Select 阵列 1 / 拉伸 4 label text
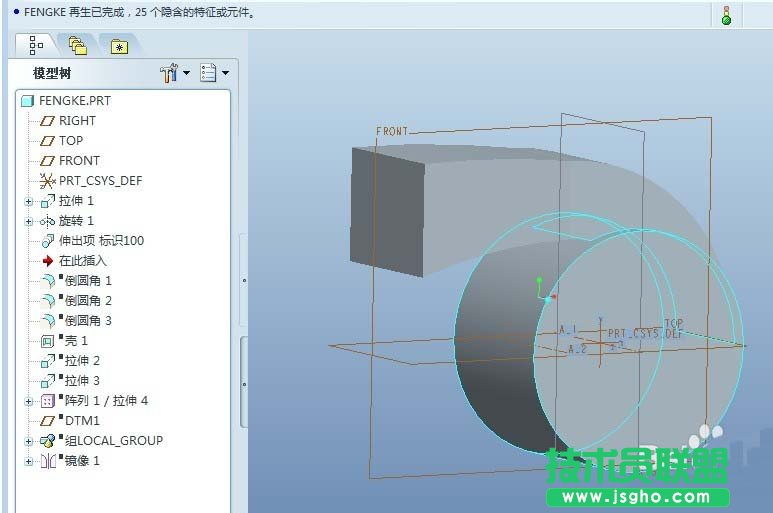The width and height of the screenshot is (773, 513). tap(106, 401)
